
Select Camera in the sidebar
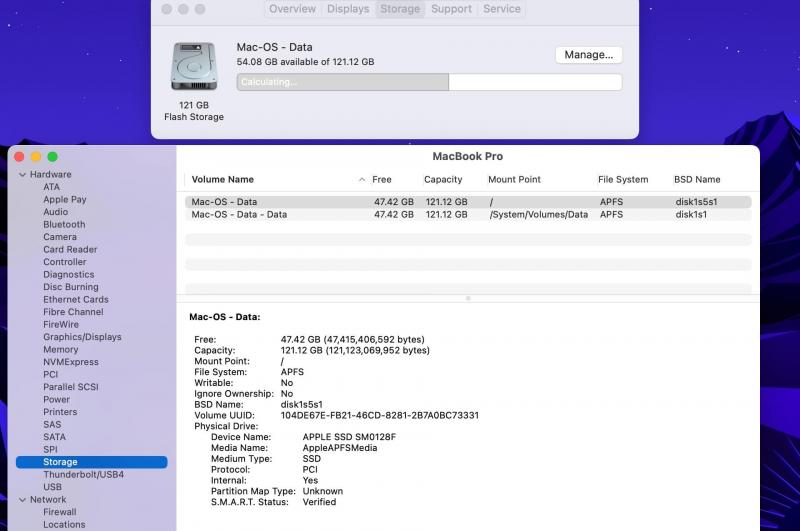point(60,237)
